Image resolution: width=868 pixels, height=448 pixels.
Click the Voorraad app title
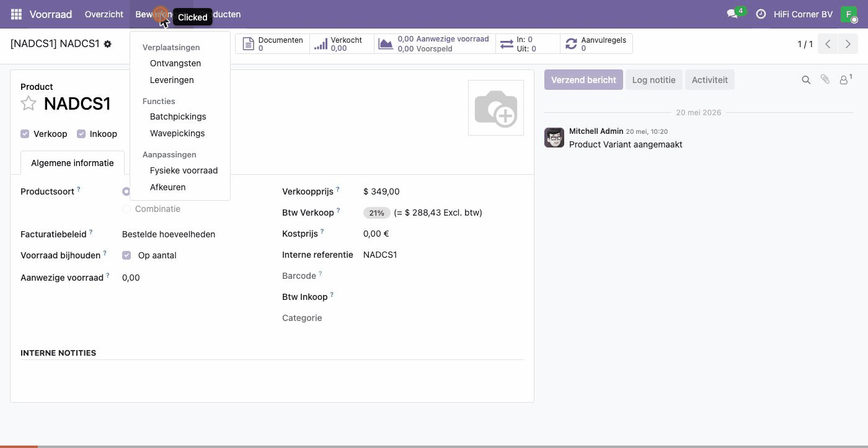coord(51,14)
